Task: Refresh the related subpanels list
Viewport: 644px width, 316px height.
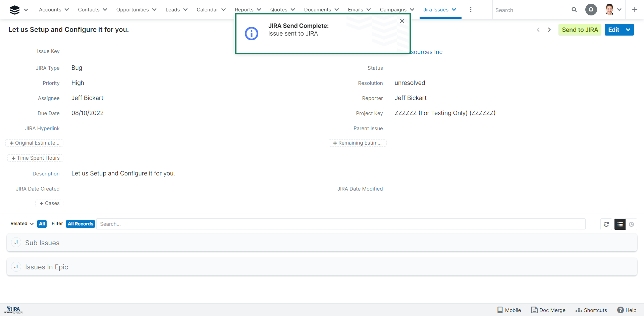Action: tap(606, 224)
